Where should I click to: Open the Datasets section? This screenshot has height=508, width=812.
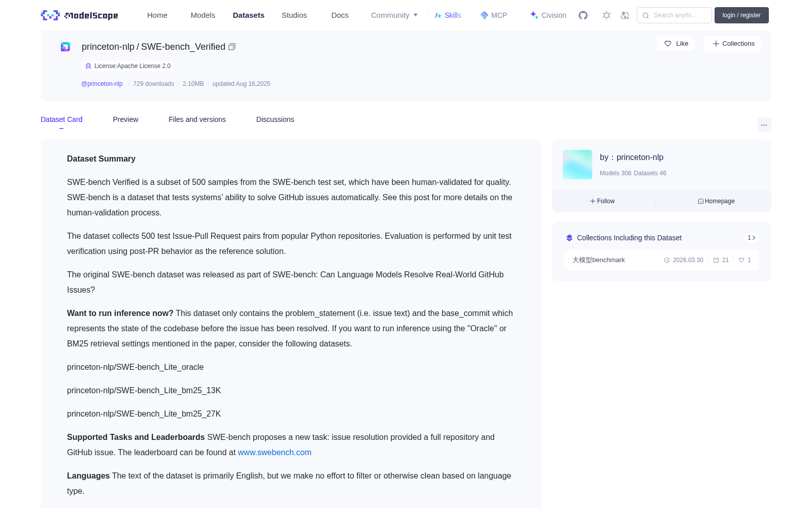click(249, 15)
